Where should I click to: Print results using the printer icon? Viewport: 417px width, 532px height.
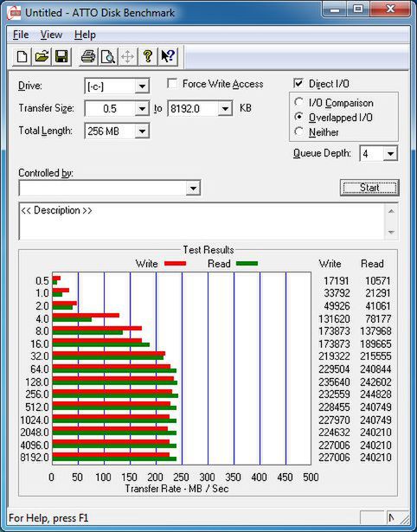pos(88,56)
